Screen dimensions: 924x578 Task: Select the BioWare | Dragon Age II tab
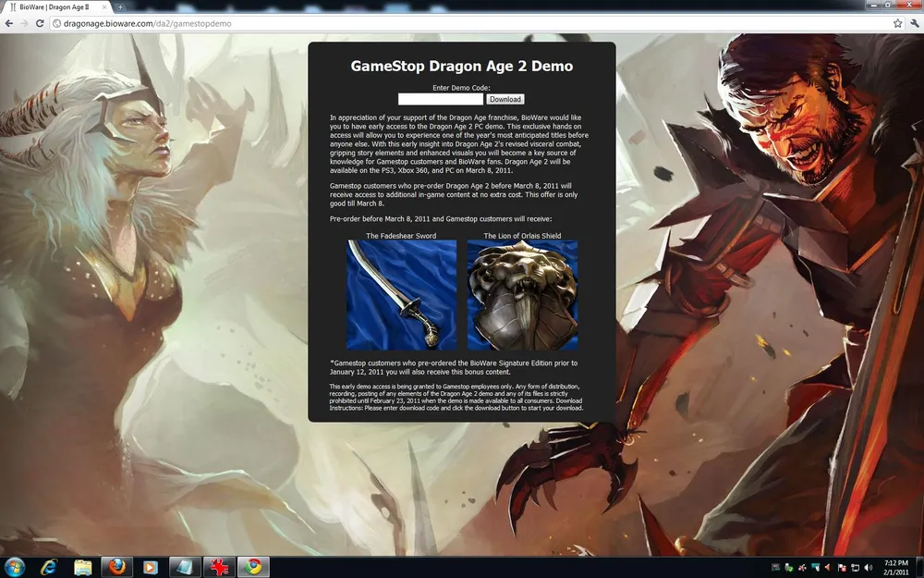[57, 7]
